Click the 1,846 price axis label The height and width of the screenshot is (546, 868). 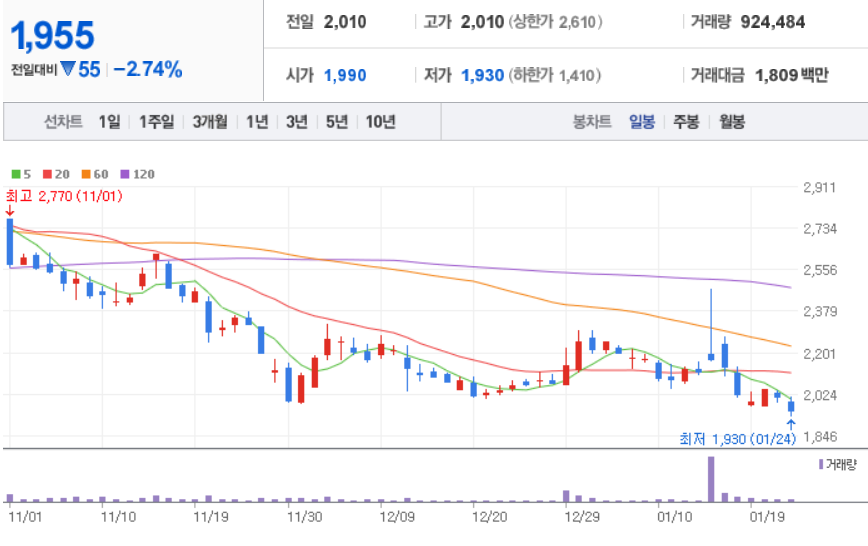click(820, 436)
